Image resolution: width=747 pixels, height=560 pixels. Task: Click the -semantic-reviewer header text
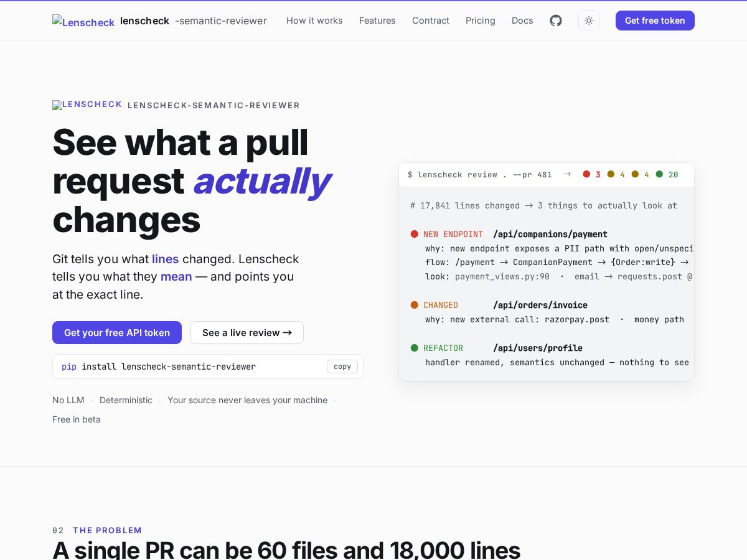click(221, 21)
